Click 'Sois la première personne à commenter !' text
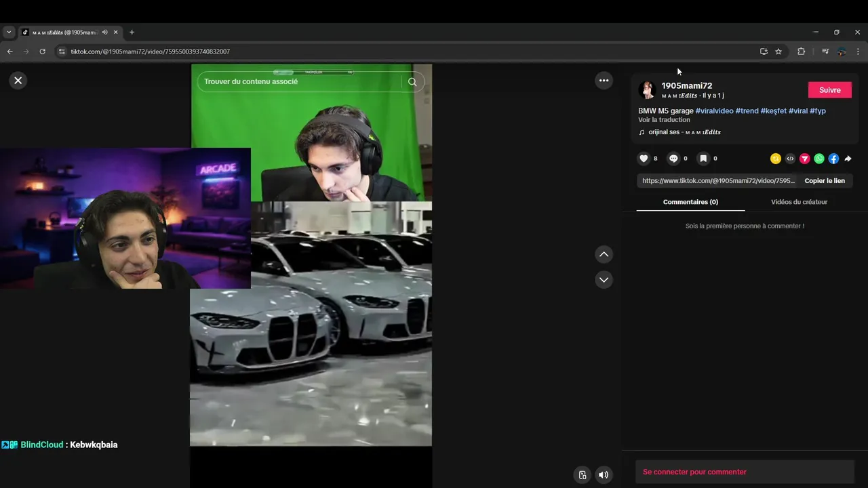Screen dimensions: 868x488 (x=745, y=226)
